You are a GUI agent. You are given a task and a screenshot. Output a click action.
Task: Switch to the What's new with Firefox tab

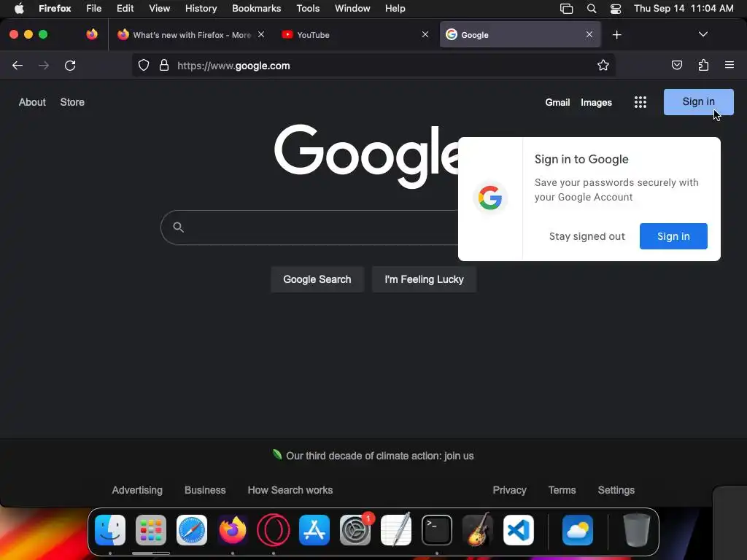tap(191, 35)
